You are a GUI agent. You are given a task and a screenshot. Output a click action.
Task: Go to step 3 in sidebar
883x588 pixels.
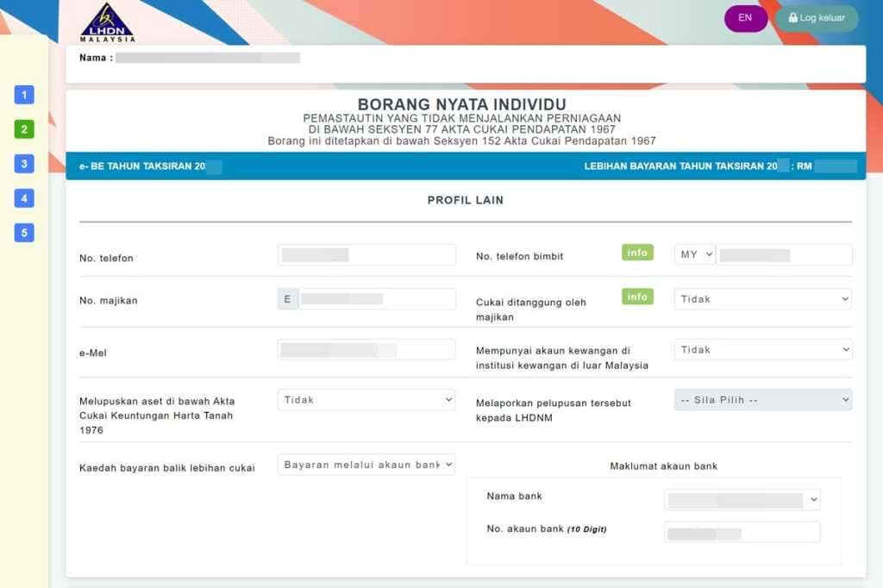(x=24, y=164)
